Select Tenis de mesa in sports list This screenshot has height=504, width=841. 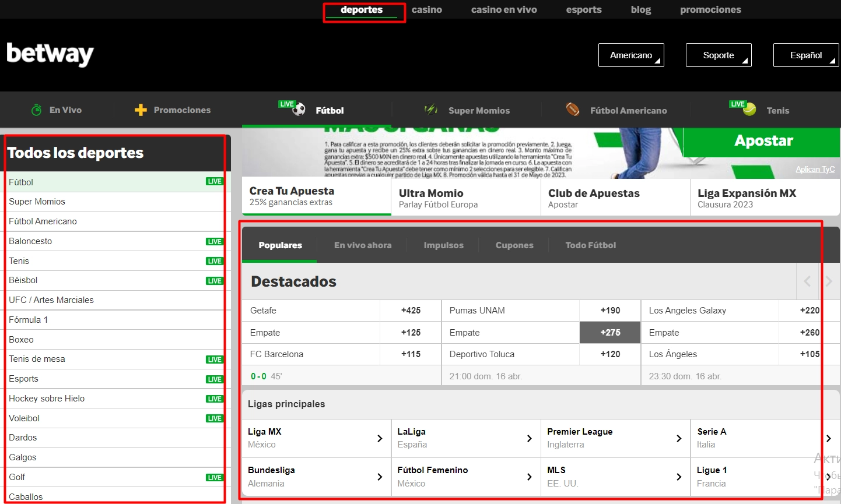tap(115, 359)
